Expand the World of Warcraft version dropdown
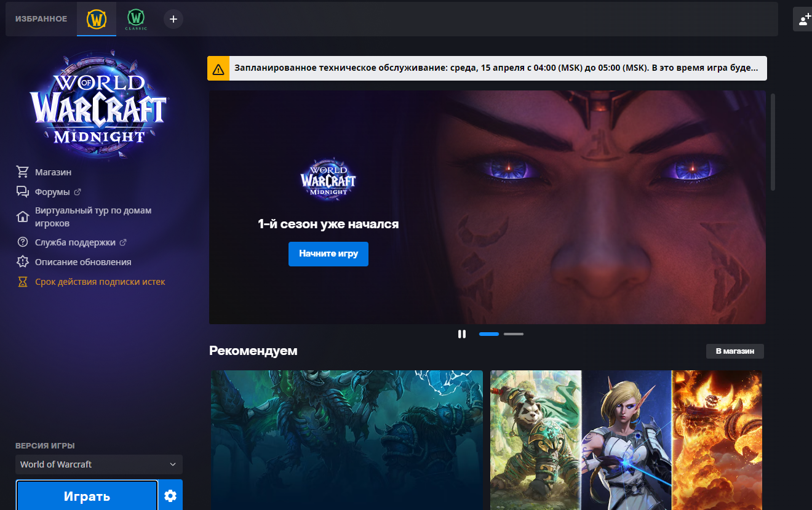 (x=99, y=464)
